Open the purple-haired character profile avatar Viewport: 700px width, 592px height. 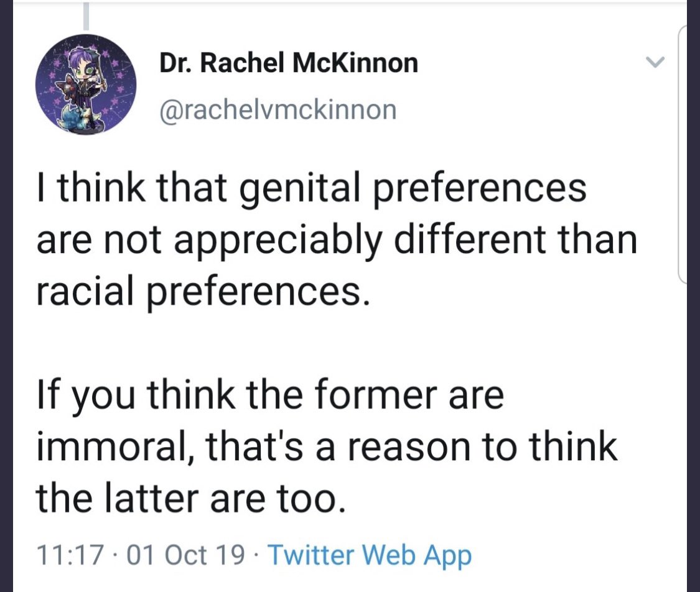pos(86,85)
